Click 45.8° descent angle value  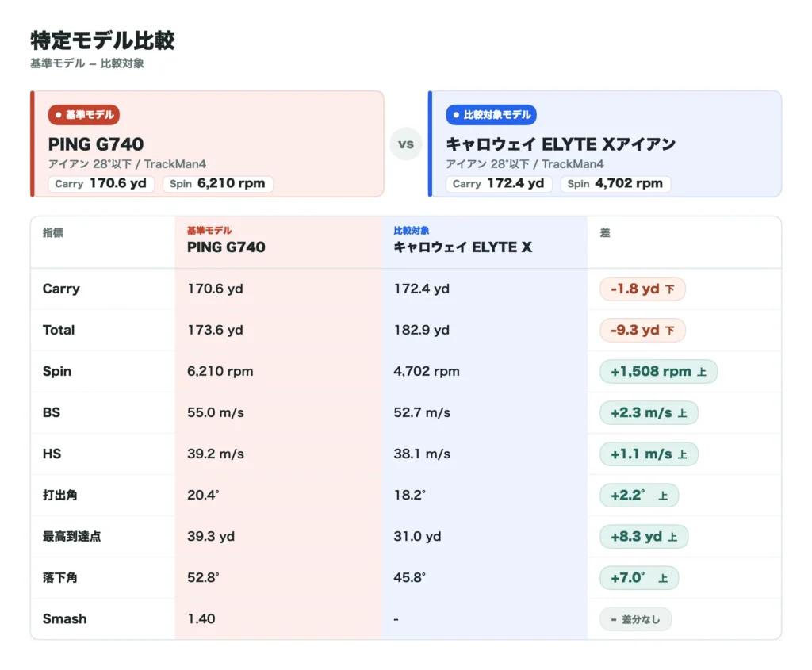click(x=410, y=577)
